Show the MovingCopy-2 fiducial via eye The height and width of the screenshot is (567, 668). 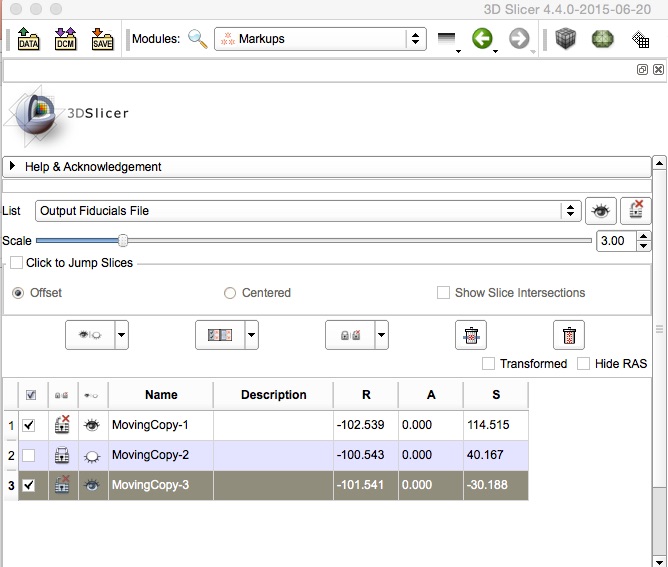coord(93,456)
